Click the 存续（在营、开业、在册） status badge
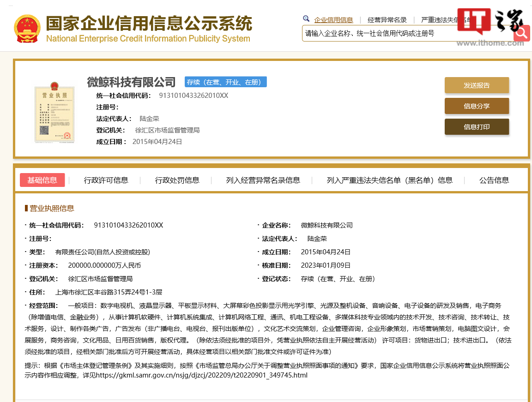The image size is (532, 402). (226, 82)
